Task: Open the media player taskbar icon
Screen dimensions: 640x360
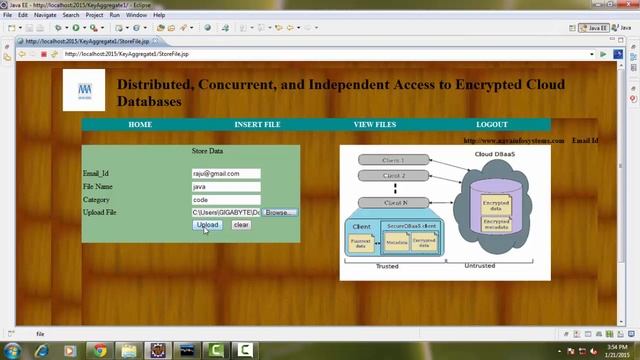Action: pos(70,351)
